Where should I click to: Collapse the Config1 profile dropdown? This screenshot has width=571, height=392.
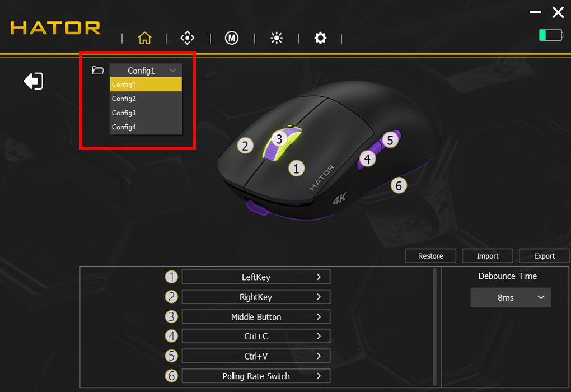pos(146,71)
